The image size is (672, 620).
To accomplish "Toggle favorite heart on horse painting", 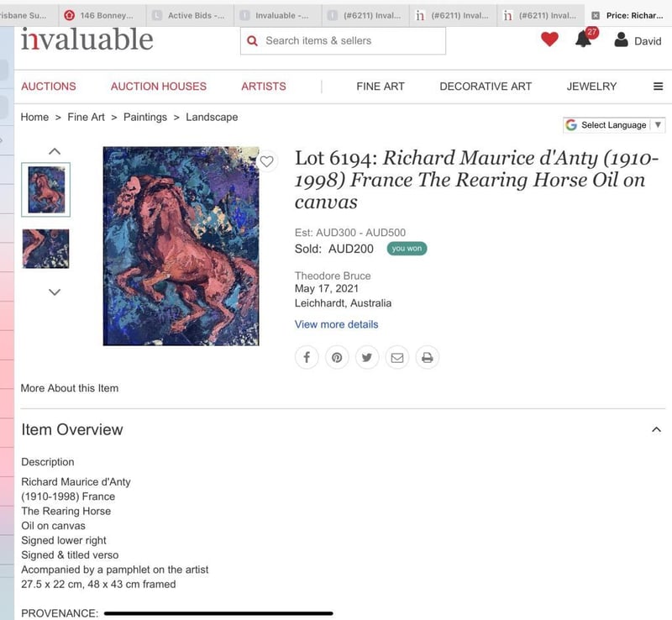I will [x=266, y=161].
